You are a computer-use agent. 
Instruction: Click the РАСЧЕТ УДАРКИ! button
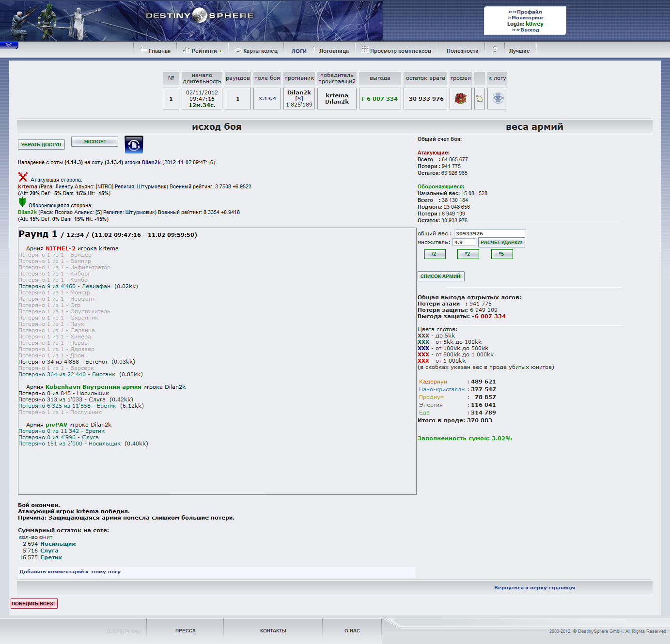[x=501, y=242]
